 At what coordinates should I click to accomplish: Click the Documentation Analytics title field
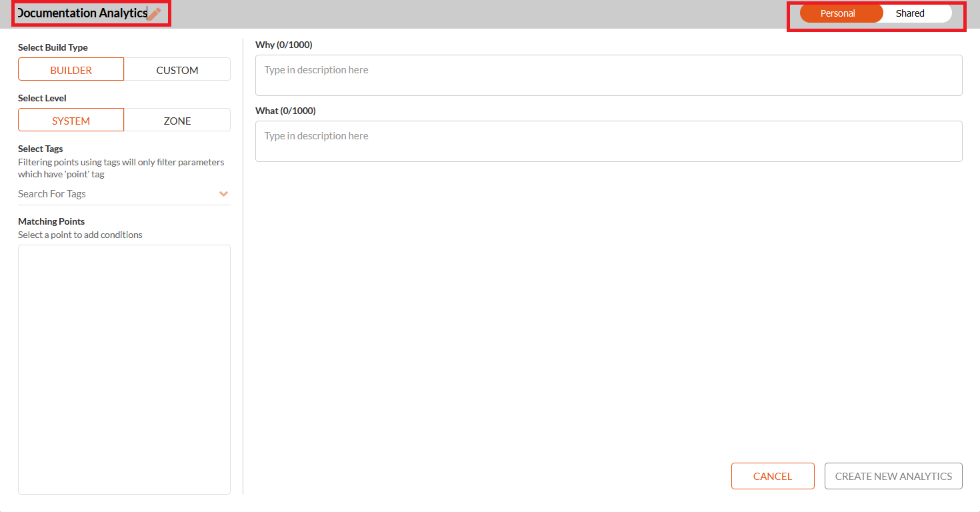81,13
